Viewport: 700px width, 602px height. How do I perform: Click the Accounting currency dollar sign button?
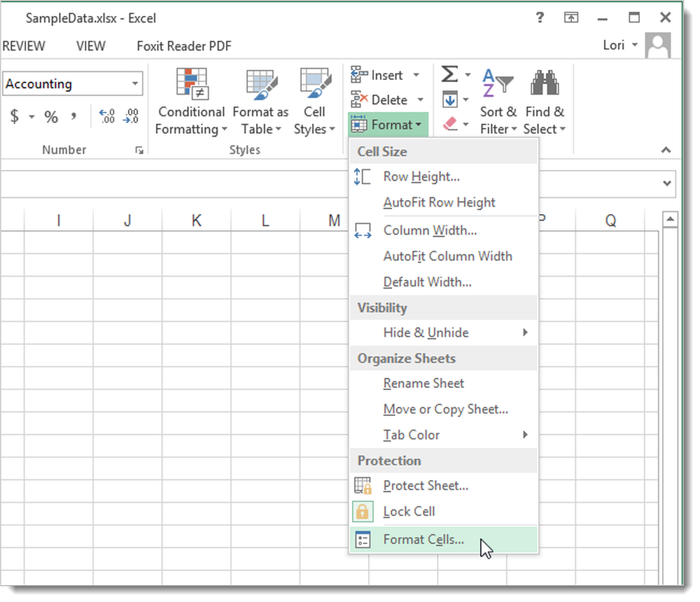[x=15, y=117]
